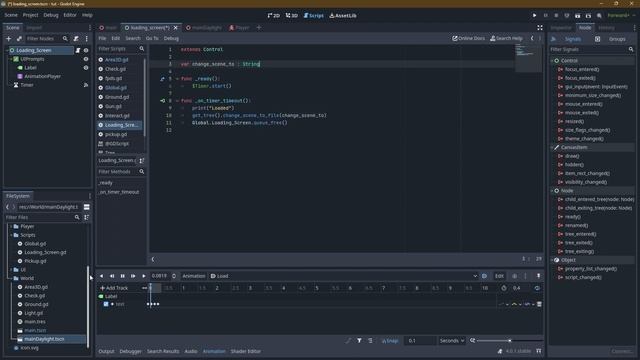
Task: Toggle visibility of the Label node
Action: coord(86,68)
